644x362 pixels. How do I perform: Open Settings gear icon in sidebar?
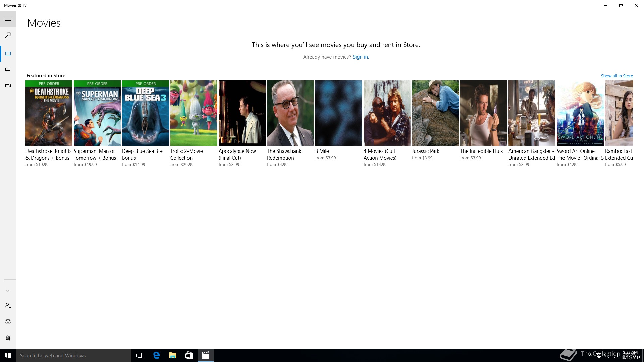point(8,322)
